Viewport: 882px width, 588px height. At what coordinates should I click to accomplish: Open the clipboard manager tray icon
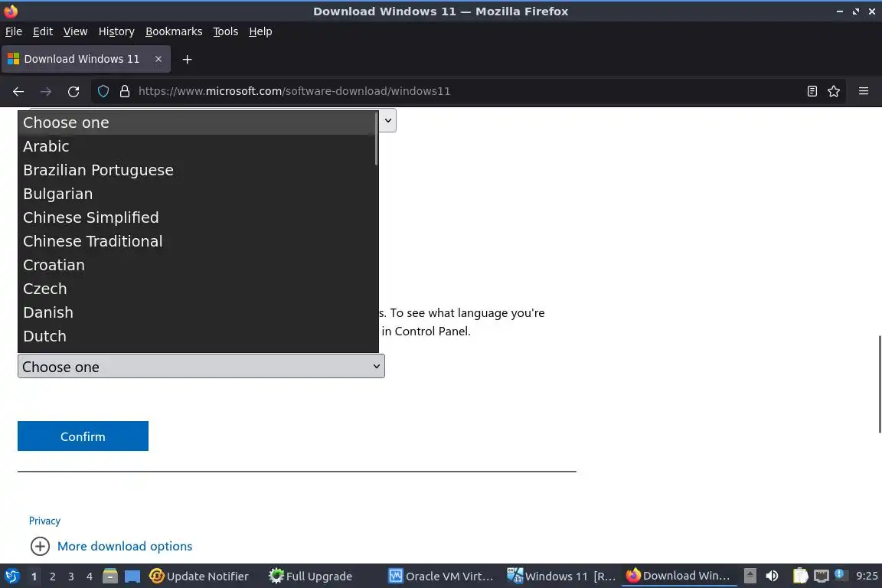pyautogui.click(x=800, y=576)
